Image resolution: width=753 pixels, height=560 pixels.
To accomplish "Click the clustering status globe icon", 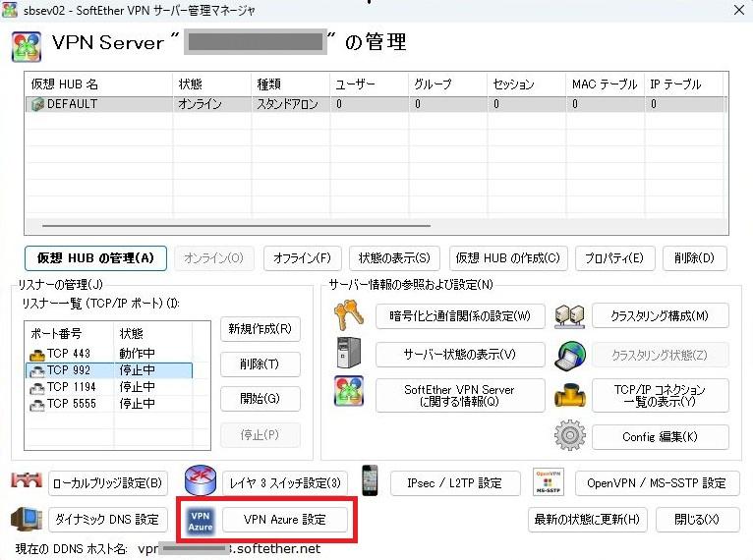I will [570, 356].
